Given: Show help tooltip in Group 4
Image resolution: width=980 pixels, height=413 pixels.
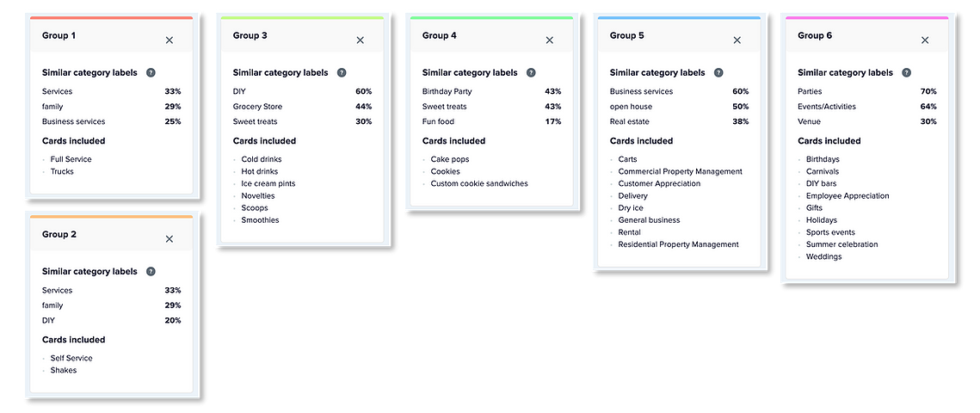Looking at the screenshot, I should (531, 72).
